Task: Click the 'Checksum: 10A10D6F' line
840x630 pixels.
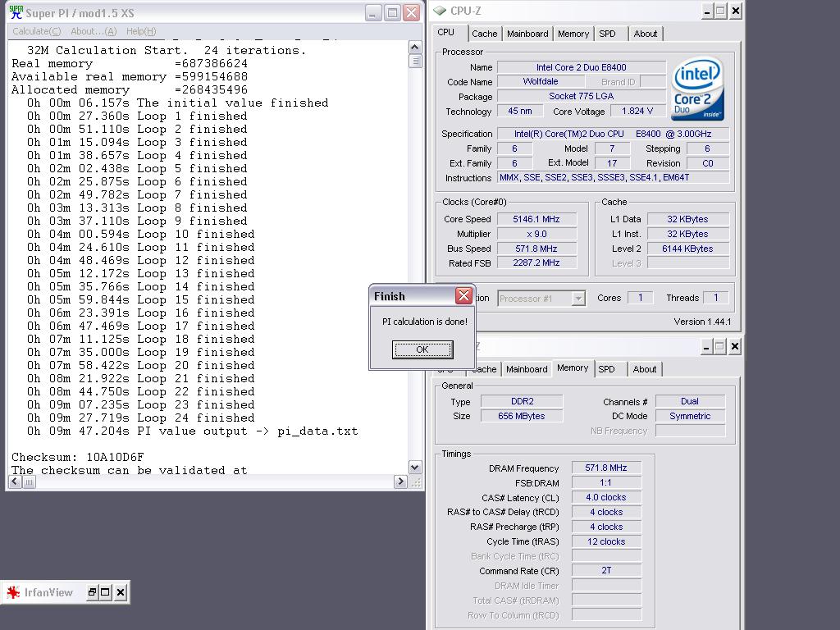Action: click(78, 458)
